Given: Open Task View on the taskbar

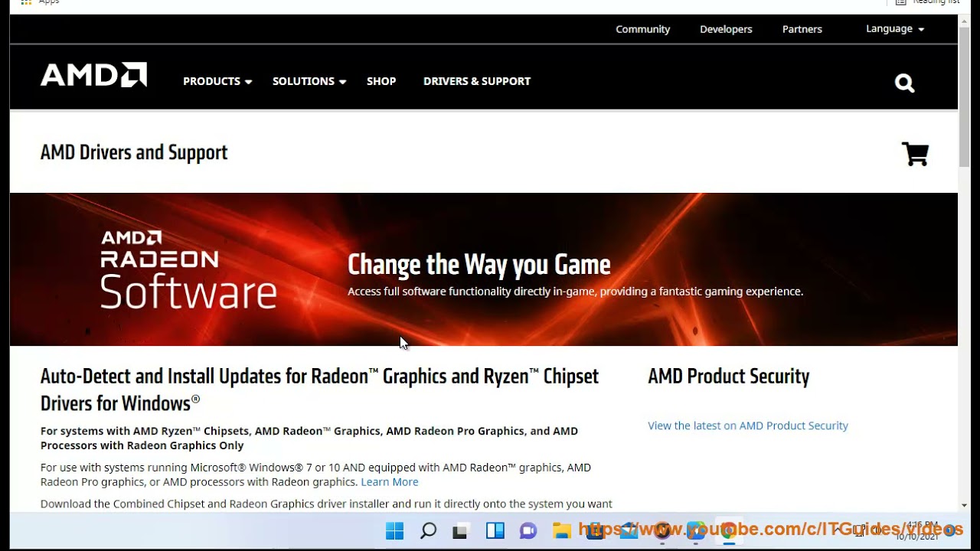Looking at the screenshot, I should point(461,531).
